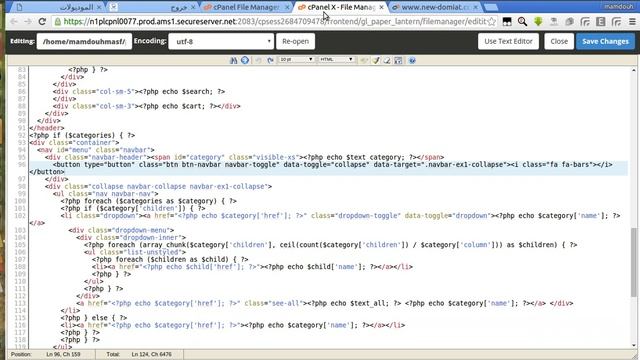The image size is (640, 360).
Task: Toggle syntax highlight checkmark icon
Action: pyautogui.click(x=376, y=60)
